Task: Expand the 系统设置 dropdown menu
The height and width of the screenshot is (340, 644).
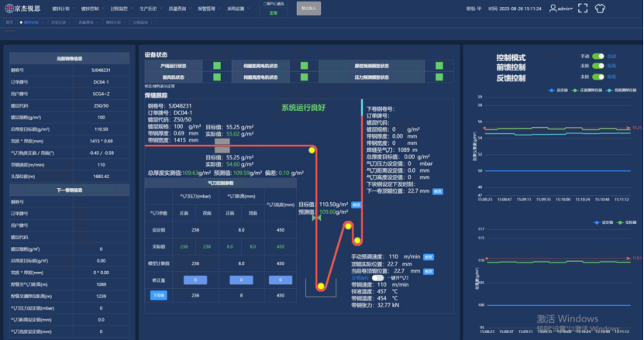Action: [x=239, y=9]
